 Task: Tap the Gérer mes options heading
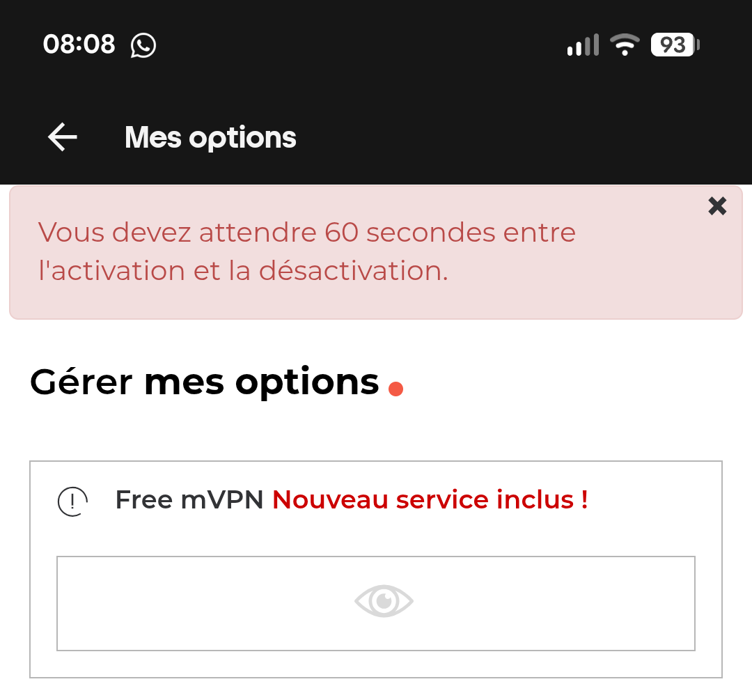[x=204, y=382]
